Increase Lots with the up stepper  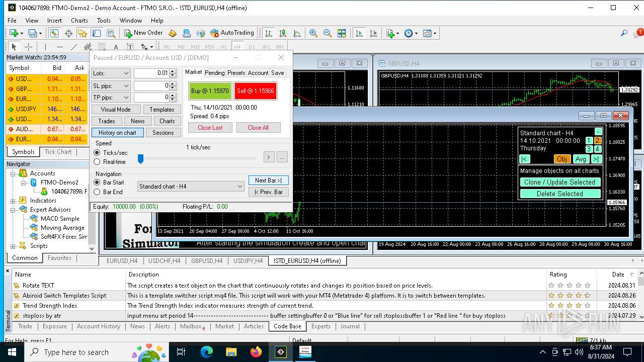tap(173, 71)
